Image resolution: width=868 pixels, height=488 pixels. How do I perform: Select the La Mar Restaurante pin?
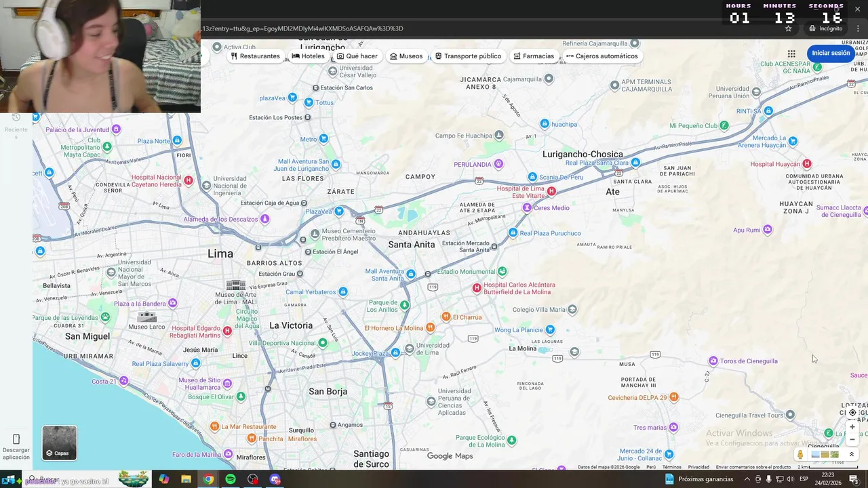tap(214, 426)
